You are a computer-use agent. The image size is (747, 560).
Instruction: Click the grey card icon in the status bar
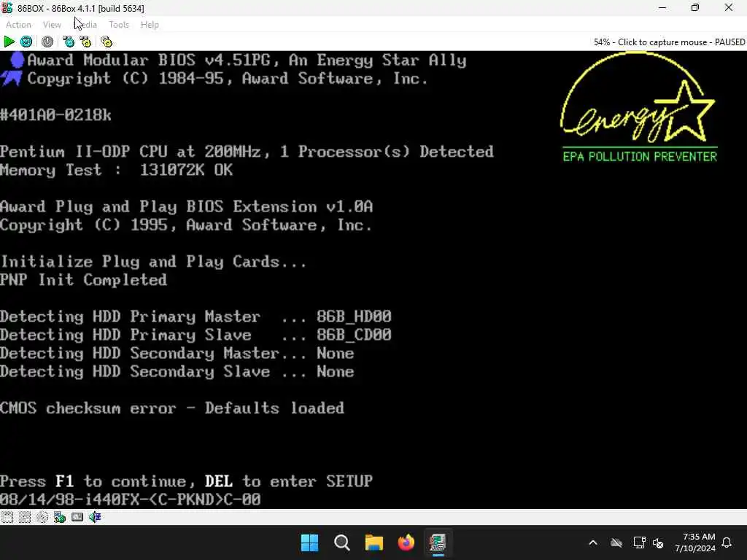tap(77, 517)
